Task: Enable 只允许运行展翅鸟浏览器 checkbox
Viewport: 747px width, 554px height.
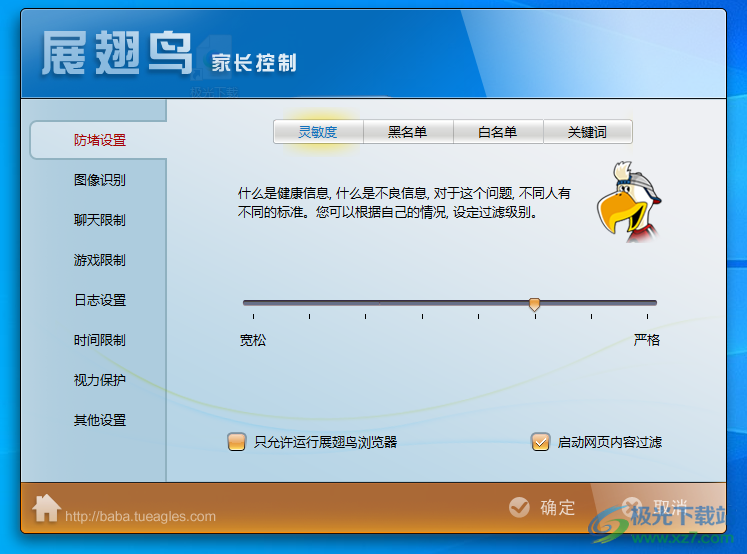Action: [x=237, y=442]
